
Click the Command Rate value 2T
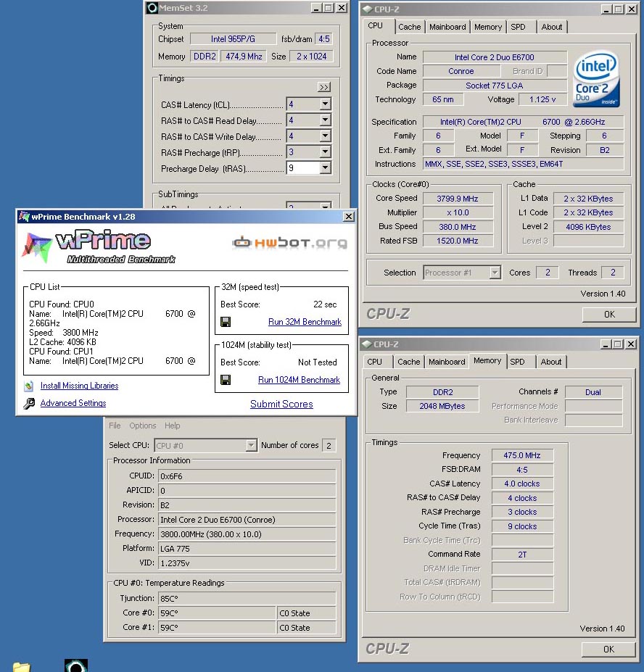coord(522,555)
